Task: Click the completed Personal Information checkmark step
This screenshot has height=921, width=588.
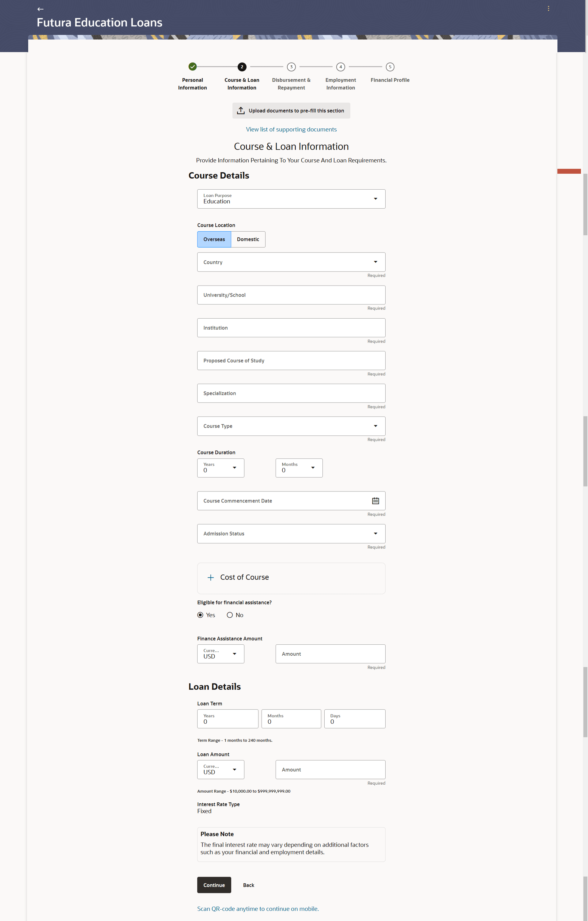Action: click(193, 66)
